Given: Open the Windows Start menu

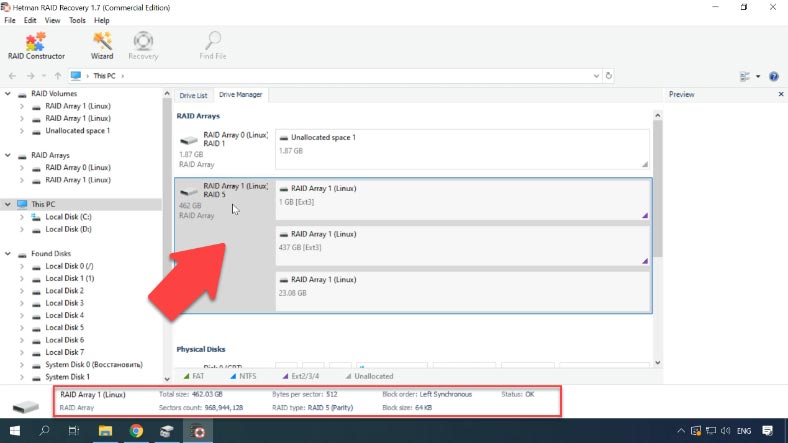Looking at the screenshot, I should coord(15,431).
